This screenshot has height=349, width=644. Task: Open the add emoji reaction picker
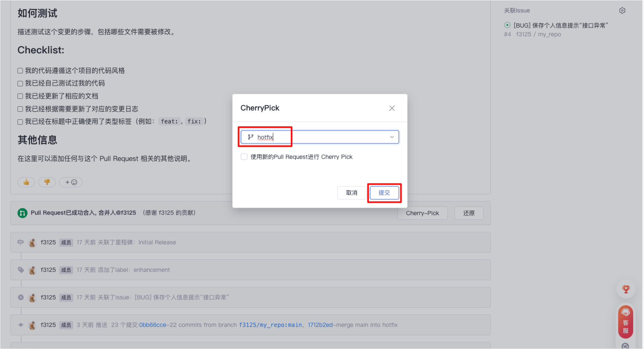tap(71, 182)
